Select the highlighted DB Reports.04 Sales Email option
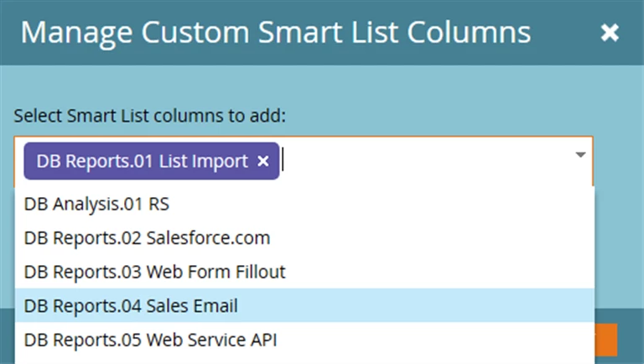 tap(131, 306)
